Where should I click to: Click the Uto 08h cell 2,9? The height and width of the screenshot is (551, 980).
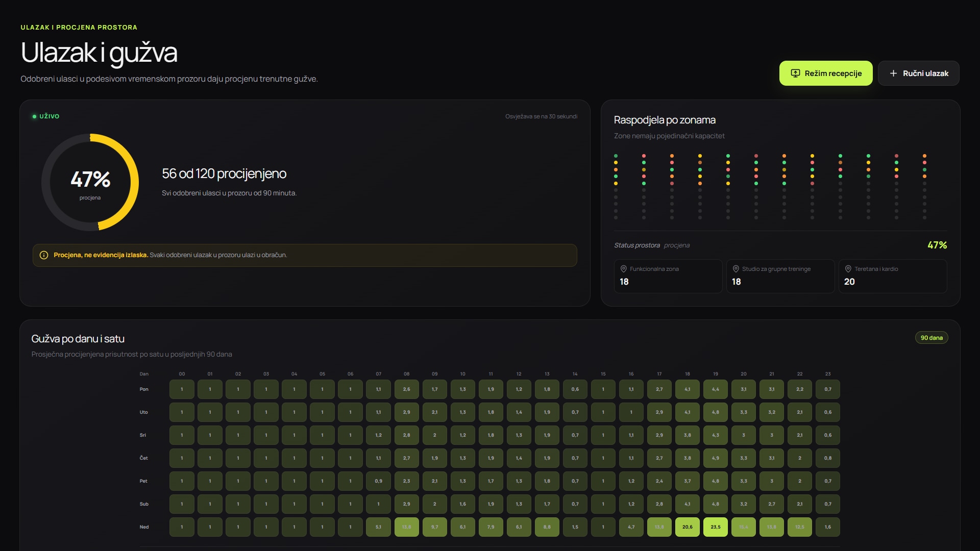coord(406,412)
